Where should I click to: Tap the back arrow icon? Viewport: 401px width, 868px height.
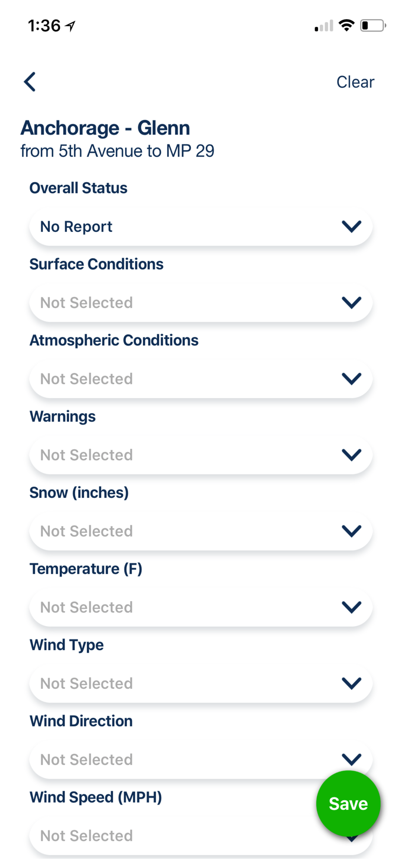[x=30, y=82]
